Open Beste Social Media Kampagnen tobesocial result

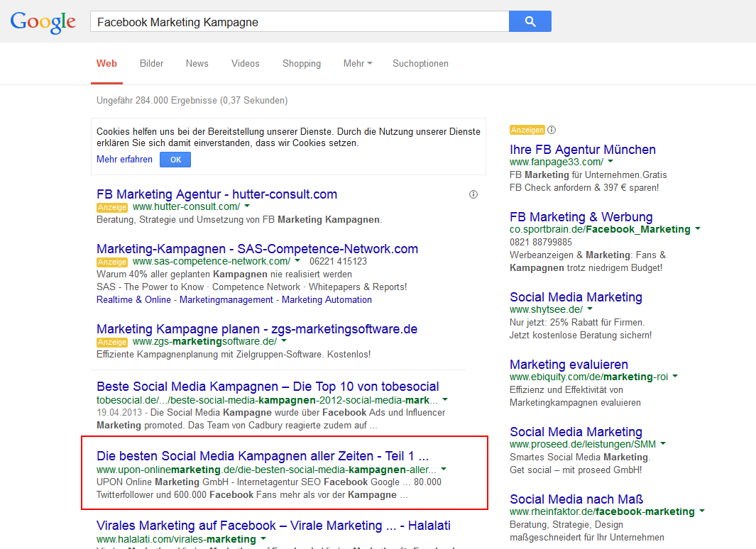pos(268,387)
